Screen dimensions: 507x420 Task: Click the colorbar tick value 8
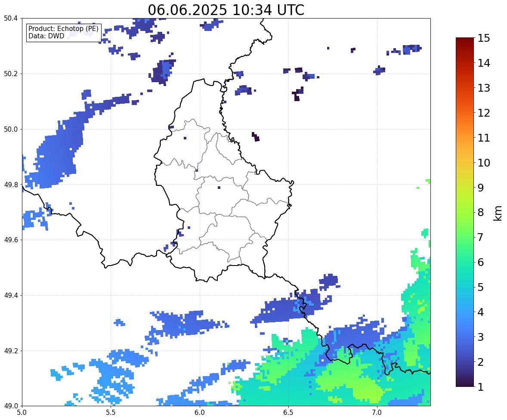tap(481, 213)
